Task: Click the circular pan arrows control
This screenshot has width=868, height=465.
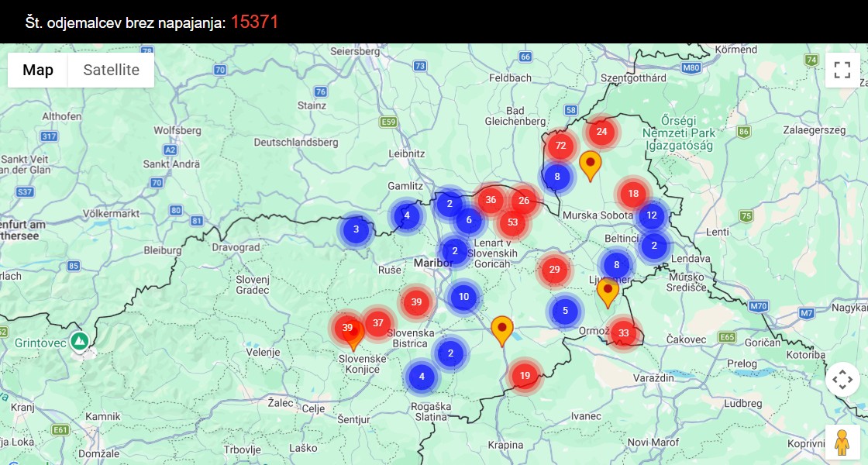Action: 842,379
